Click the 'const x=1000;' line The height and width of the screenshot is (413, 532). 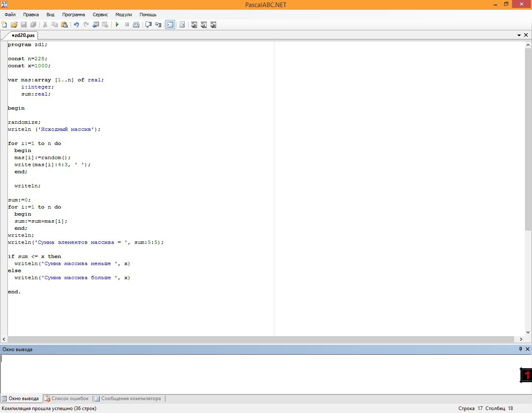[x=29, y=66]
